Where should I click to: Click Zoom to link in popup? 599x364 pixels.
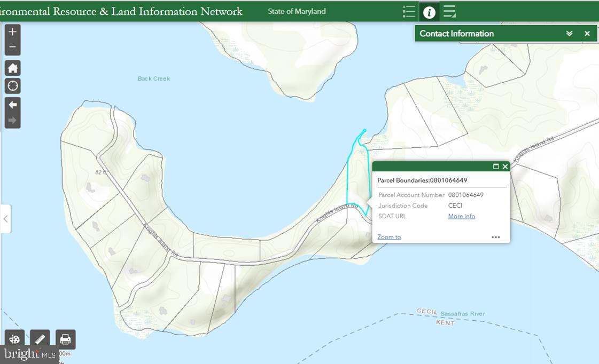point(389,237)
